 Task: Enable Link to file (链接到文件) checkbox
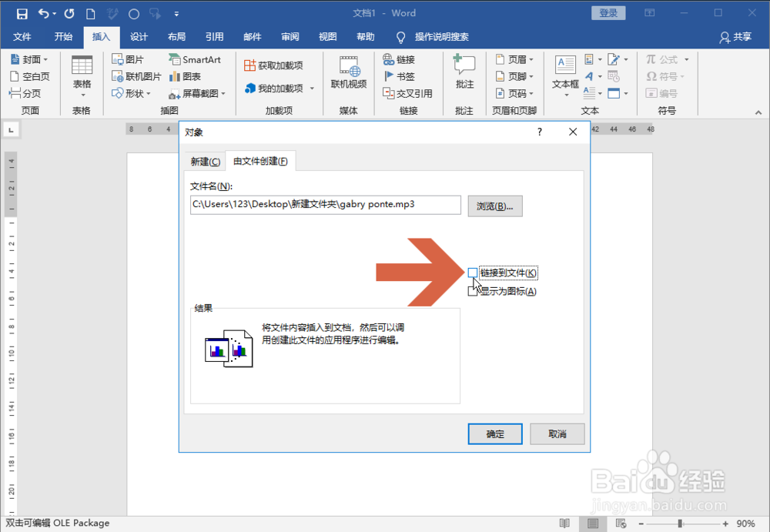click(473, 273)
